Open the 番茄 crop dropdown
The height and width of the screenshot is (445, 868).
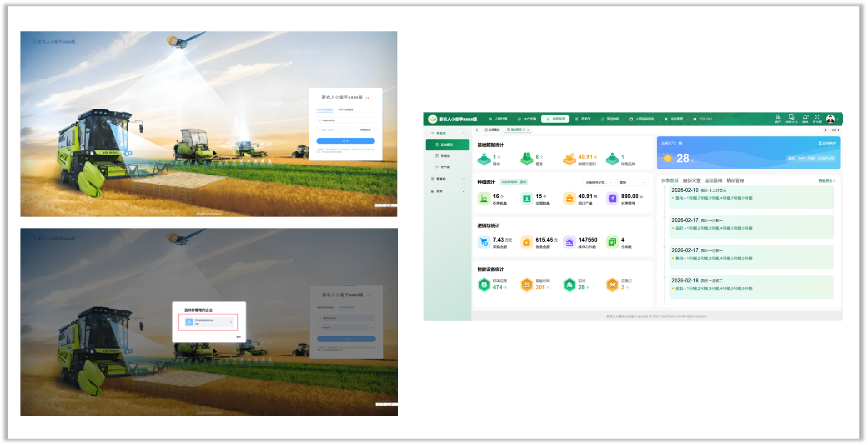click(x=633, y=182)
